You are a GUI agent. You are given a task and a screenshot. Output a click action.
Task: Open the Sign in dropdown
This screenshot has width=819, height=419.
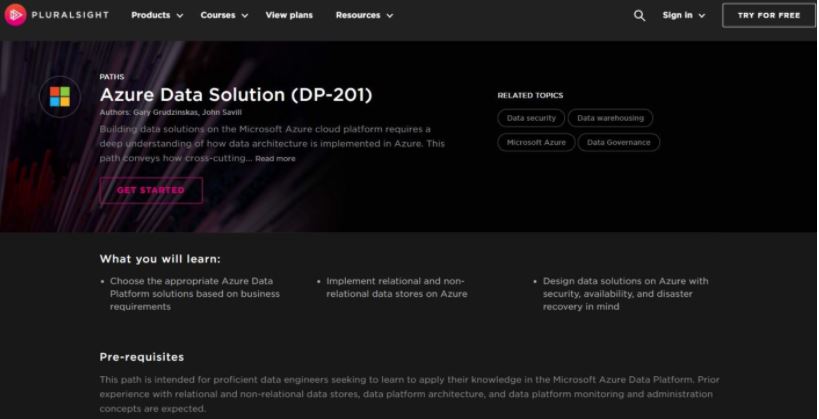tap(683, 15)
